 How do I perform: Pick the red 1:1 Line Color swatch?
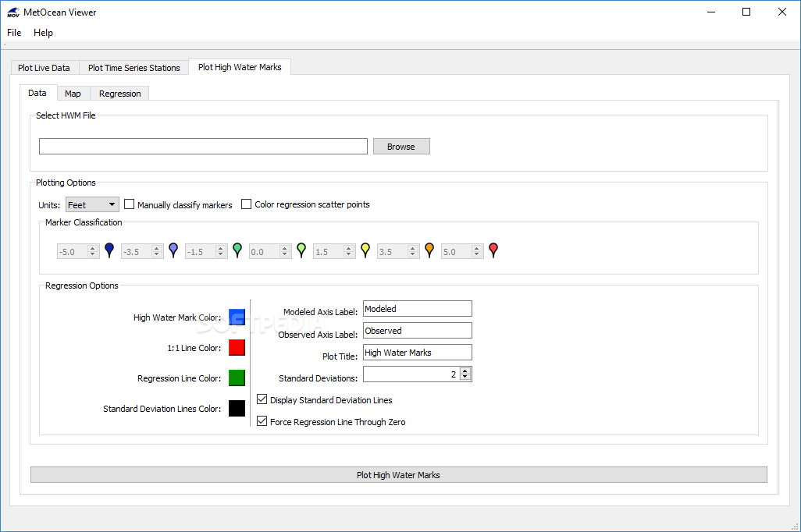click(237, 348)
